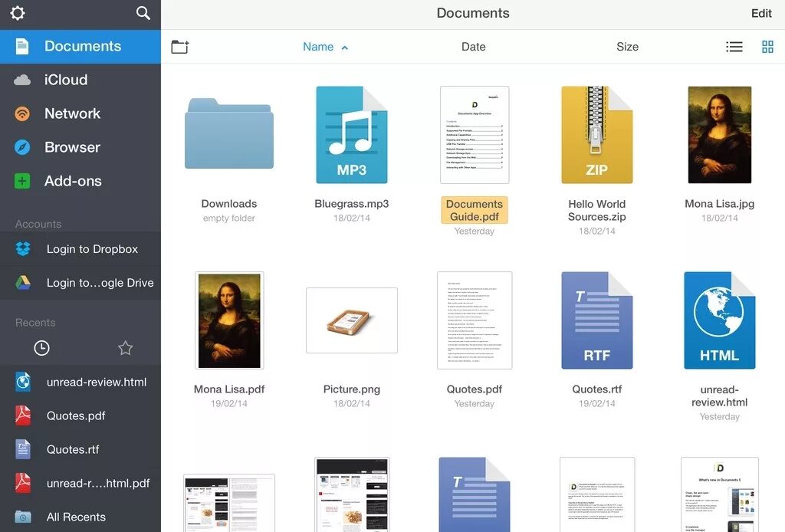The width and height of the screenshot is (785, 532).
Task: Click the search magnifier icon
Action: coord(143,13)
